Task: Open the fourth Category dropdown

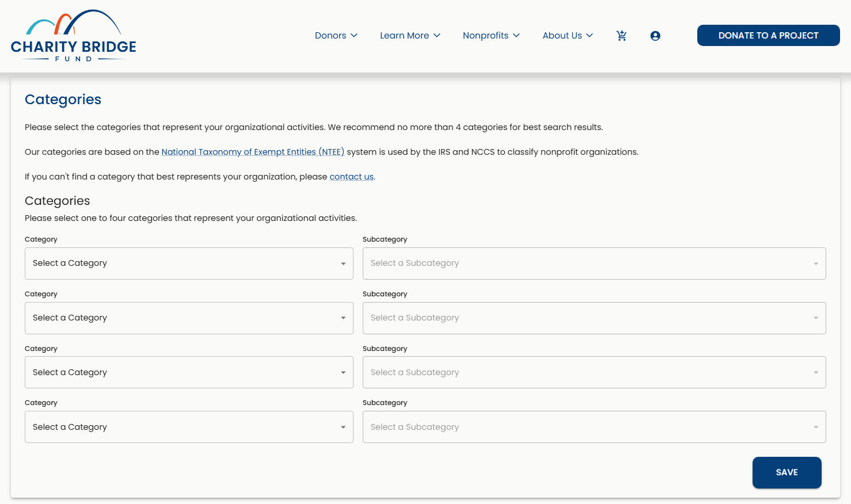Action: (x=189, y=427)
